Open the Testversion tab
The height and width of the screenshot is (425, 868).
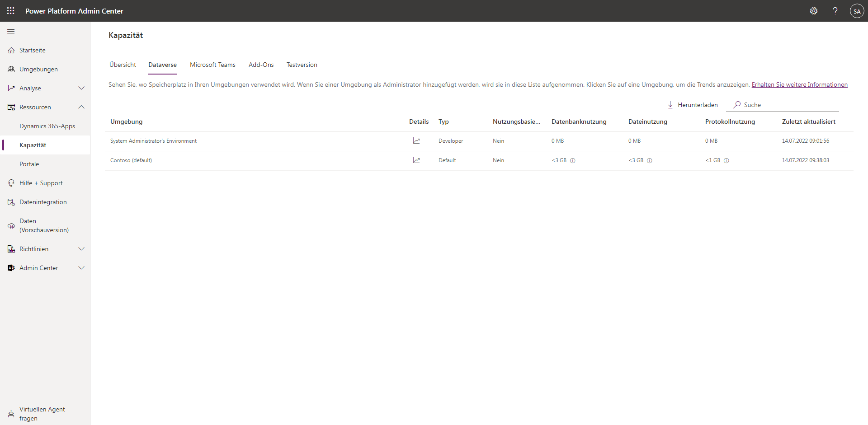point(302,65)
